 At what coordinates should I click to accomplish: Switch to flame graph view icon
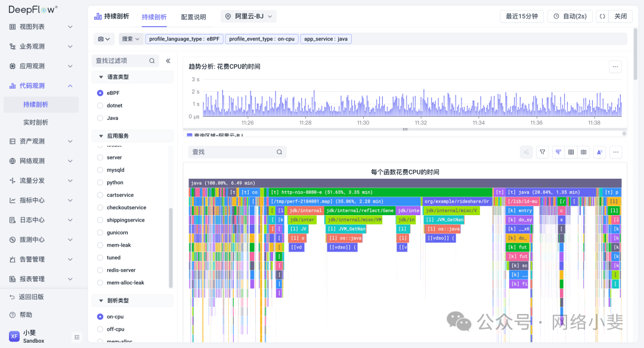558,152
